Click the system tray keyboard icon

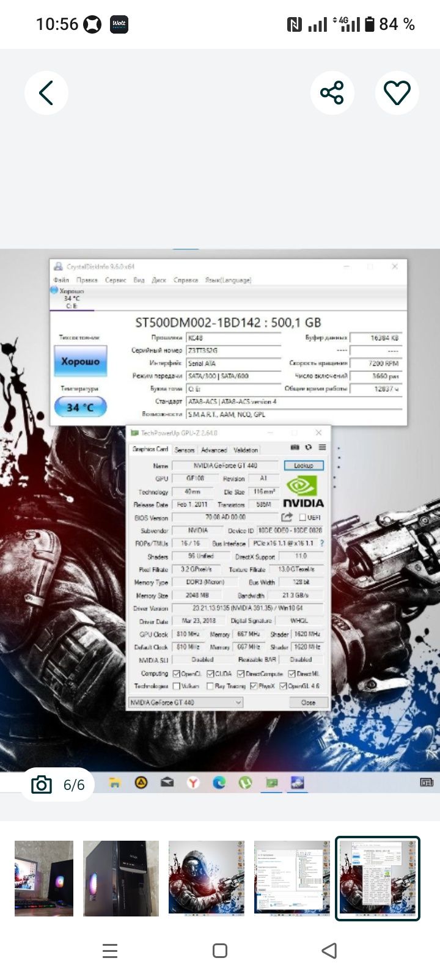click(427, 783)
